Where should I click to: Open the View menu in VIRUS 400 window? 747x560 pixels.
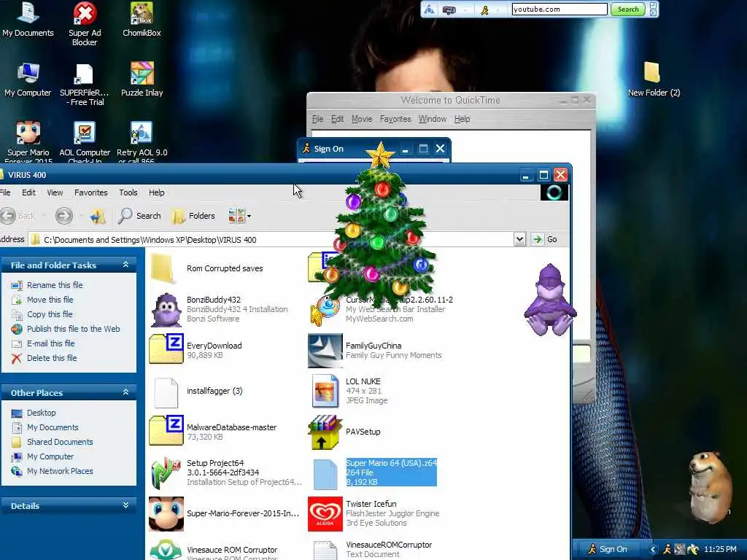click(x=55, y=192)
